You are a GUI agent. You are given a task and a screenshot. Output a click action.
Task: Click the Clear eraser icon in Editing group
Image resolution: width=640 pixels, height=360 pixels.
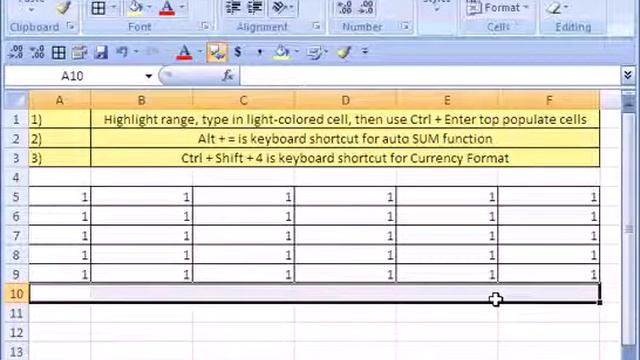553,7
